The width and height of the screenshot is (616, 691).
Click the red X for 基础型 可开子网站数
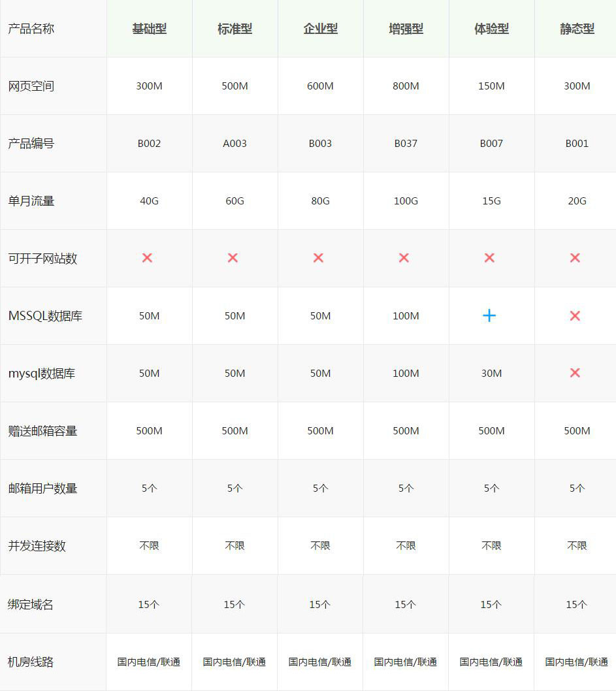[147, 258]
